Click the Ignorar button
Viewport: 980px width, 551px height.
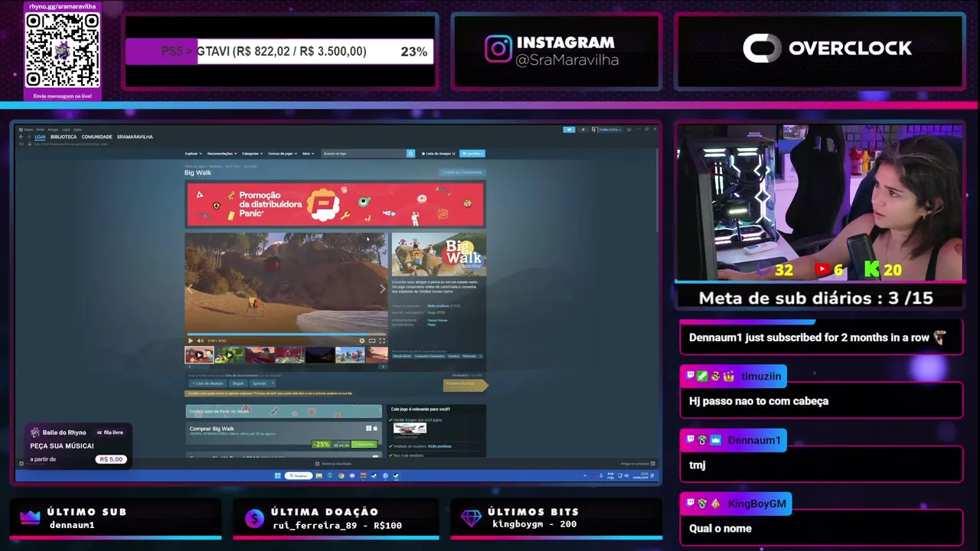259,383
